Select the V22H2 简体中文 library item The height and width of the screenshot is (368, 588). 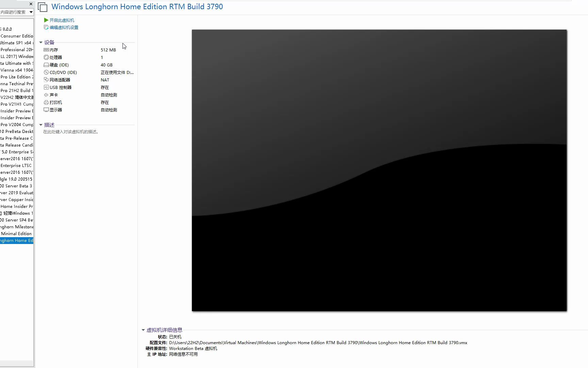click(x=17, y=97)
